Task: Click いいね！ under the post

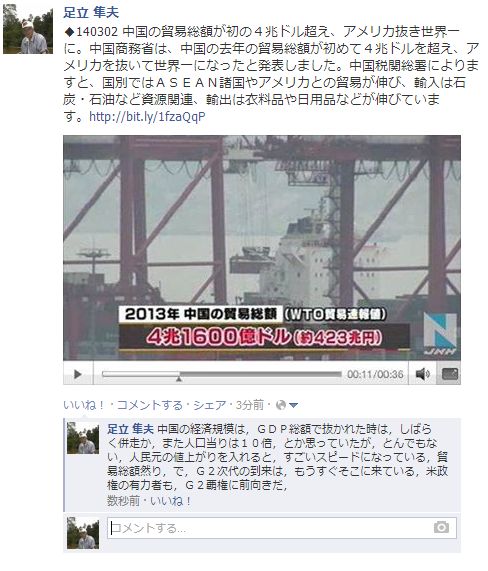Action: click(84, 405)
